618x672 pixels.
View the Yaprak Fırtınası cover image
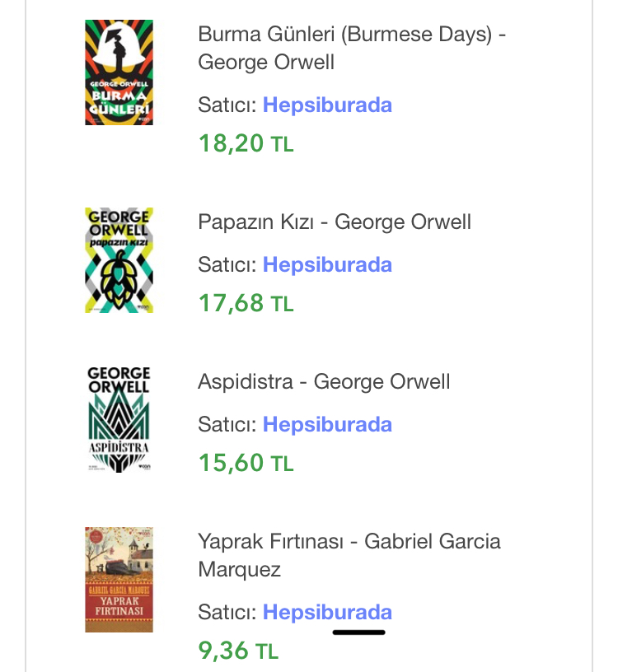point(119,580)
